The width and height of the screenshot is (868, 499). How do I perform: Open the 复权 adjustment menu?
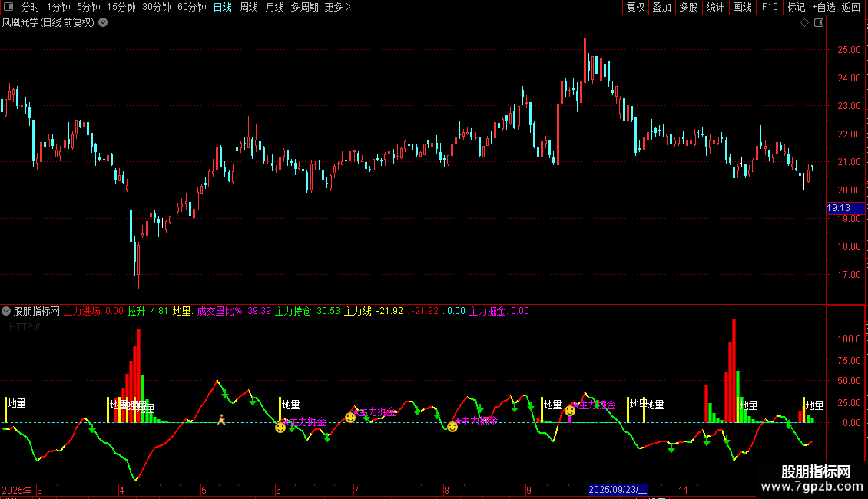click(635, 7)
